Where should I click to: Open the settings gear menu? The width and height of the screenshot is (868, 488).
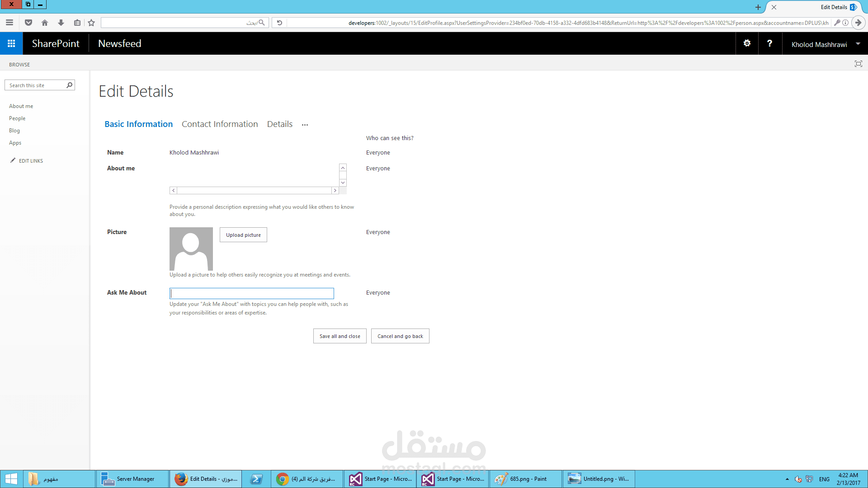[x=747, y=43]
